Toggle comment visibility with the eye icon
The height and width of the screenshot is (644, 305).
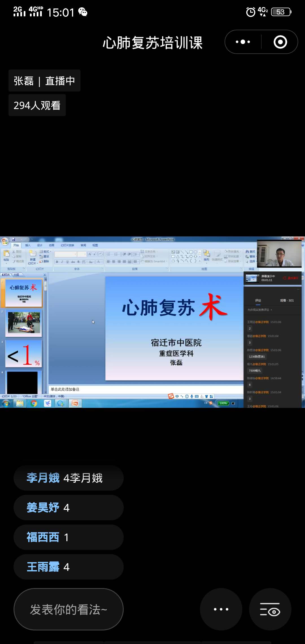point(270,609)
